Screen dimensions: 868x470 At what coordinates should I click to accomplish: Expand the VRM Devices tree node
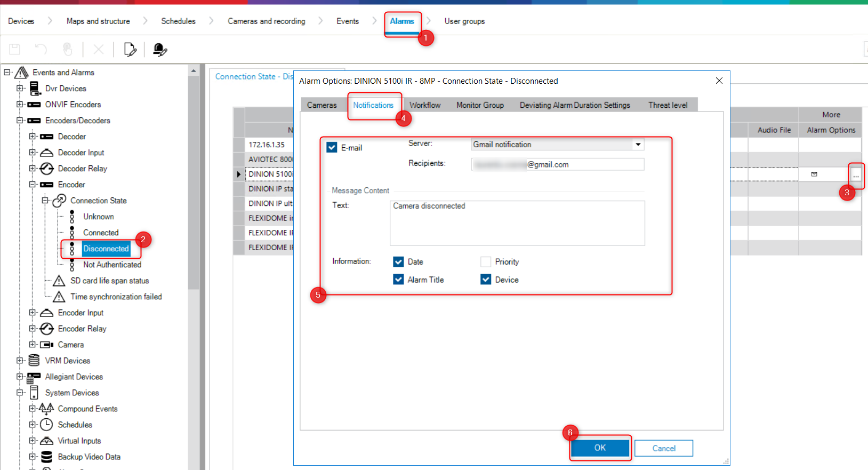[x=20, y=361]
